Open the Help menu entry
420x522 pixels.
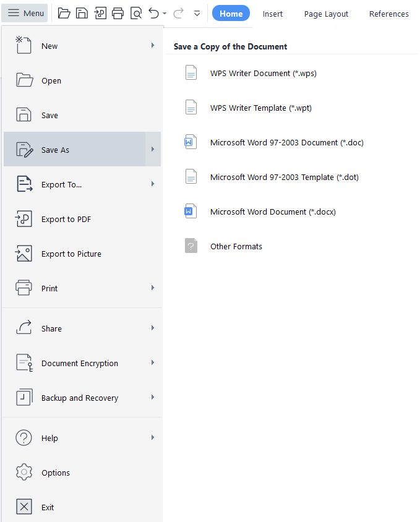(x=82, y=438)
